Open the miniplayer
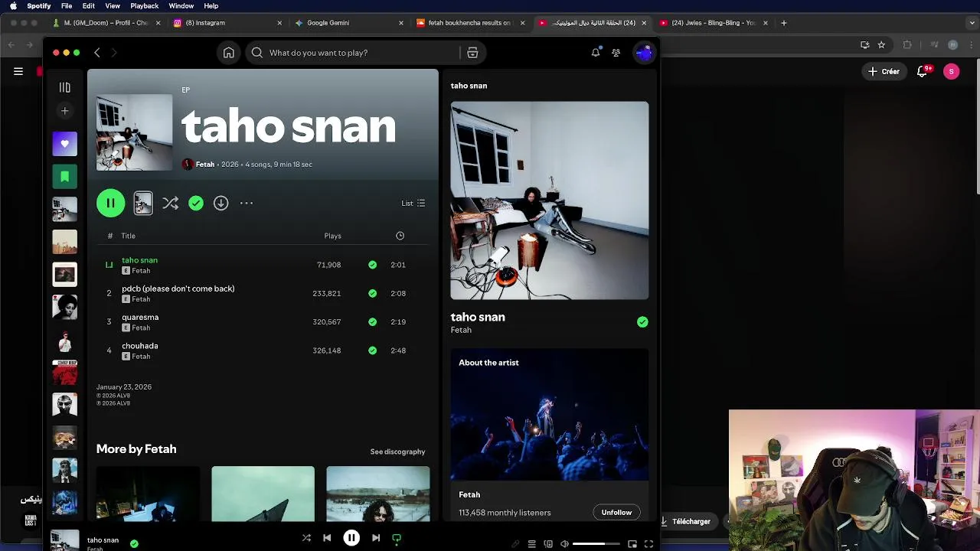980x551 pixels. coord(632,544)
